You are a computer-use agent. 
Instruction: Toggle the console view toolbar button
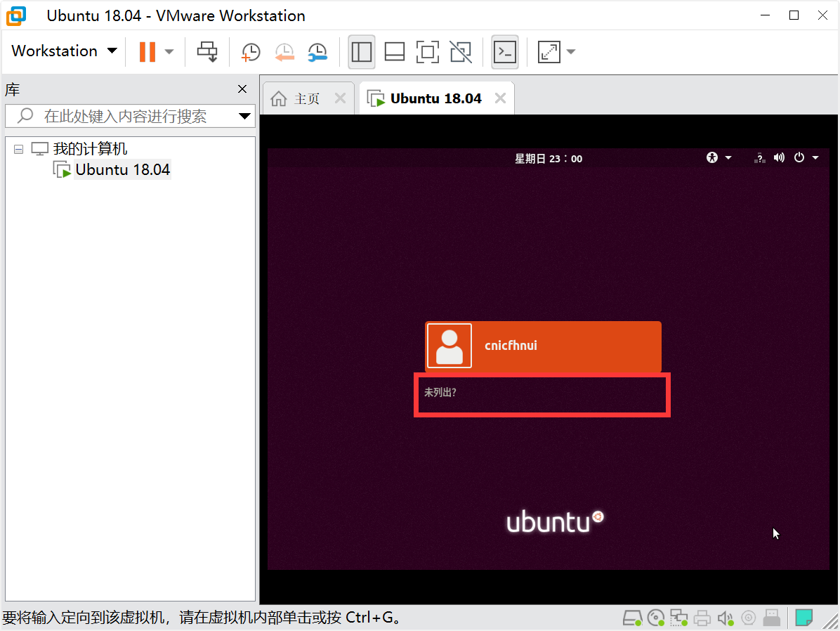click(505, 52)
